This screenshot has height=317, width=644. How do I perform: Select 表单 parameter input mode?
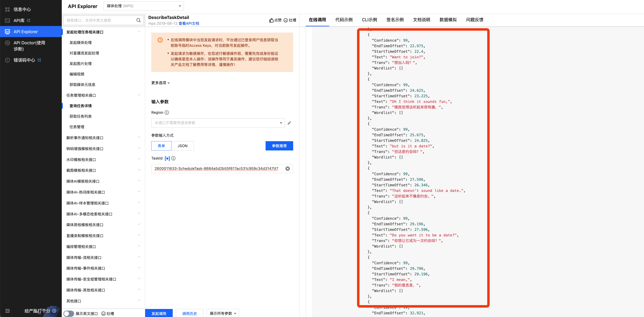(161, 146)
